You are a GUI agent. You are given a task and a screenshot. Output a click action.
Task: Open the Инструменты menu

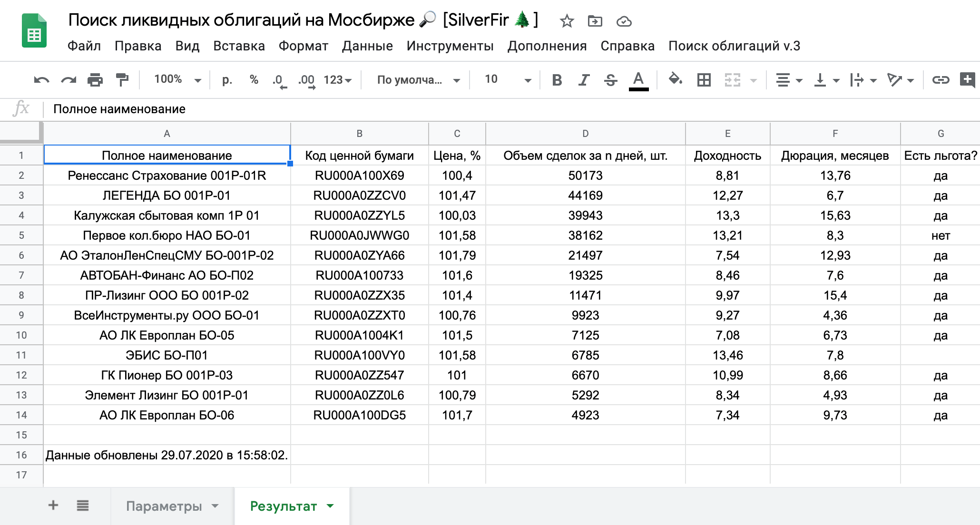[x=450, y=46]
